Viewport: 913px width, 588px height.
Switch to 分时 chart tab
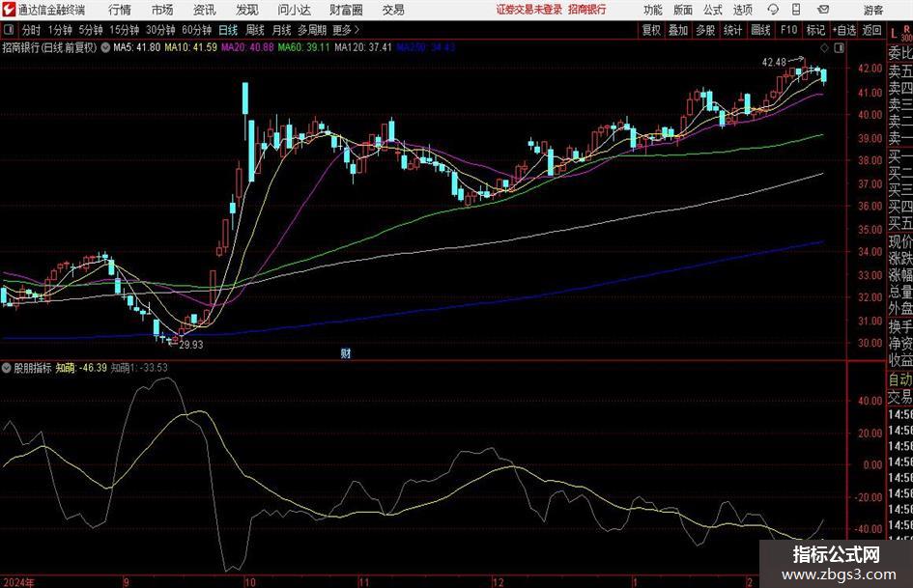coord(32,30)
